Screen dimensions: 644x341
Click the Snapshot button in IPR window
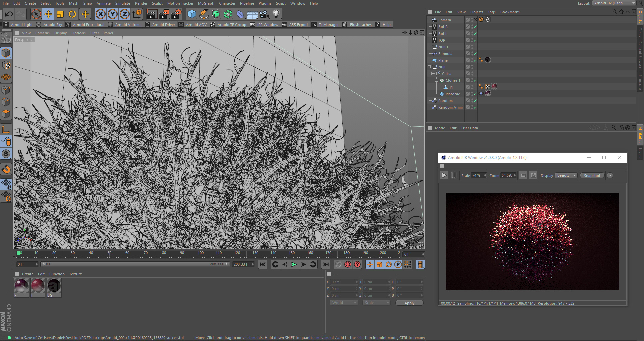pyautogui.click(x=592, y=176)
